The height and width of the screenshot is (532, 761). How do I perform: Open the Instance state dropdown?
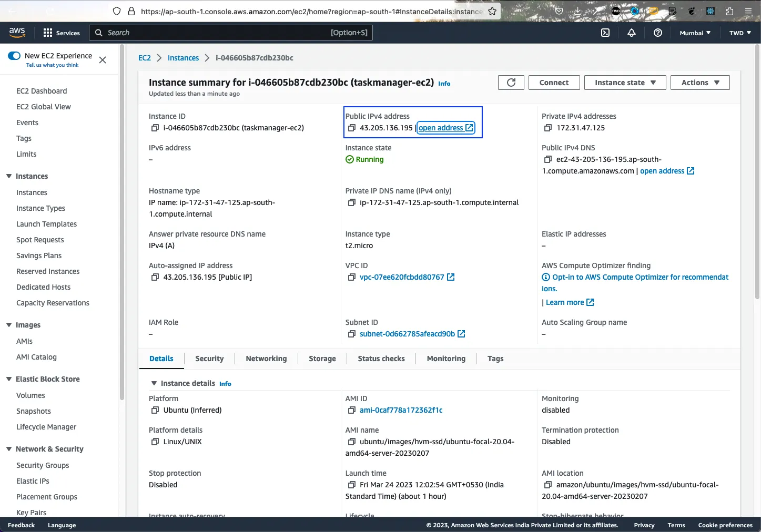coord(625,83)
